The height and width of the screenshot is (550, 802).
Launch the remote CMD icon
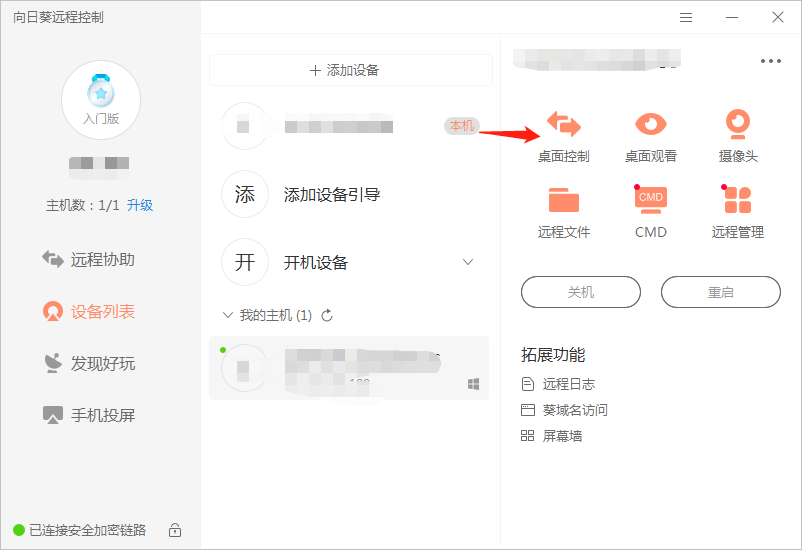coord(651,200)
